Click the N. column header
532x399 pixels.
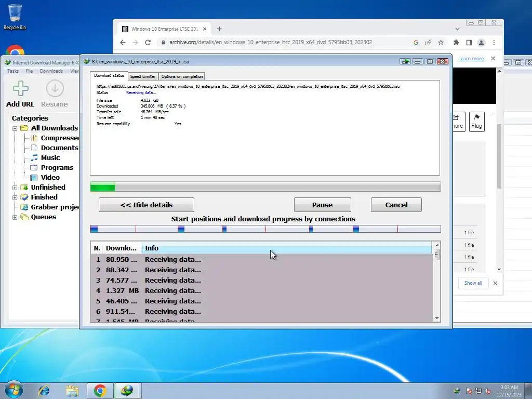[97, 248]
